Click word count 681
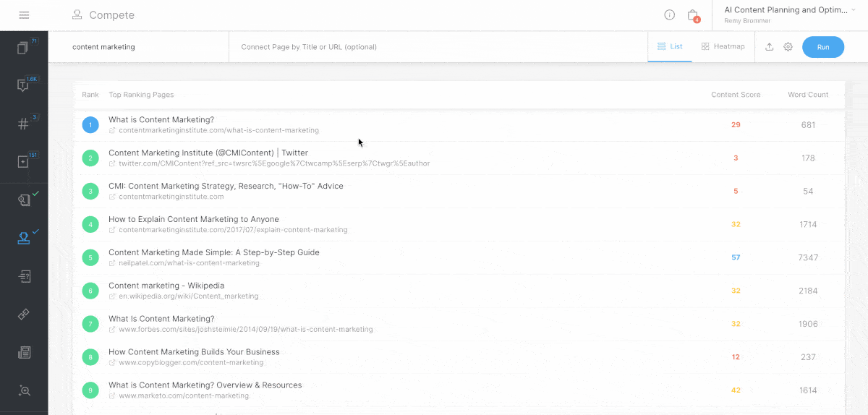Image resolution: width=868 pixels, height=415 pixels. 808,125
